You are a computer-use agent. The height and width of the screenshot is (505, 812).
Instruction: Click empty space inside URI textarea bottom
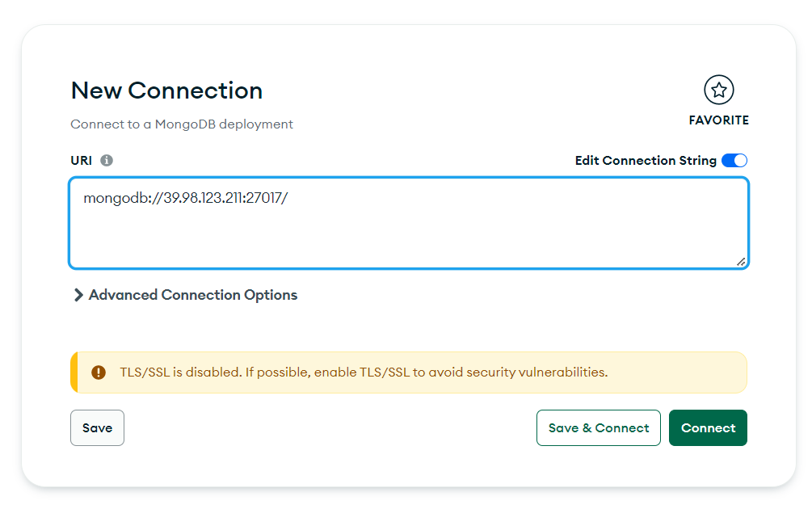pos(409,243)
